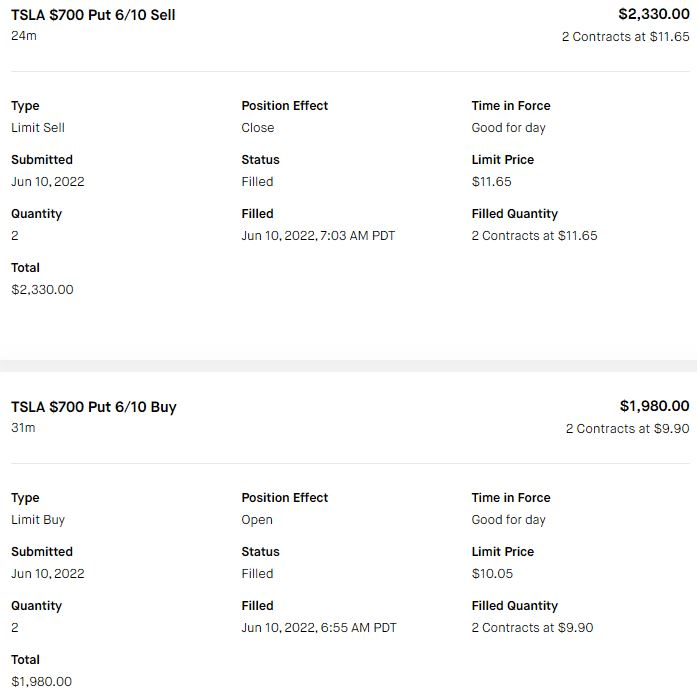Click the 6:55 AM PDT filled timestamp
This screenshot has width=697, height=694.
[319, 628]
